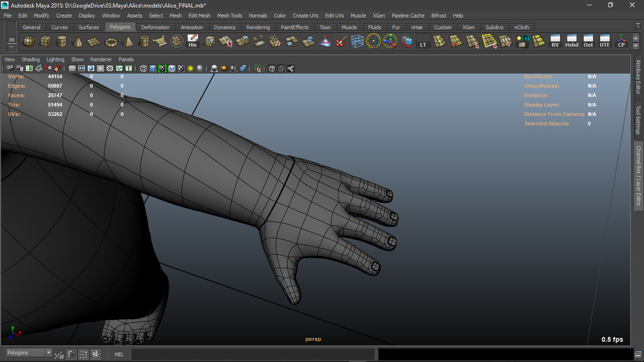Select the sculpt geometry brush shelf icon

pos(341,41)
